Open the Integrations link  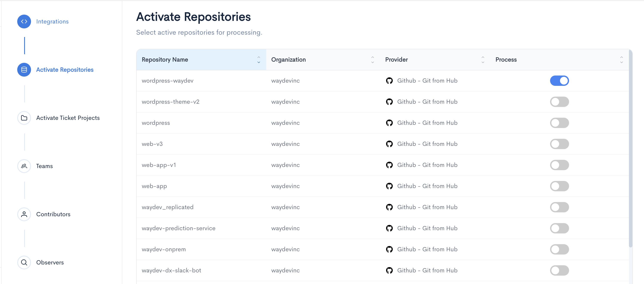pyautogui.click(x=52, y=22)
